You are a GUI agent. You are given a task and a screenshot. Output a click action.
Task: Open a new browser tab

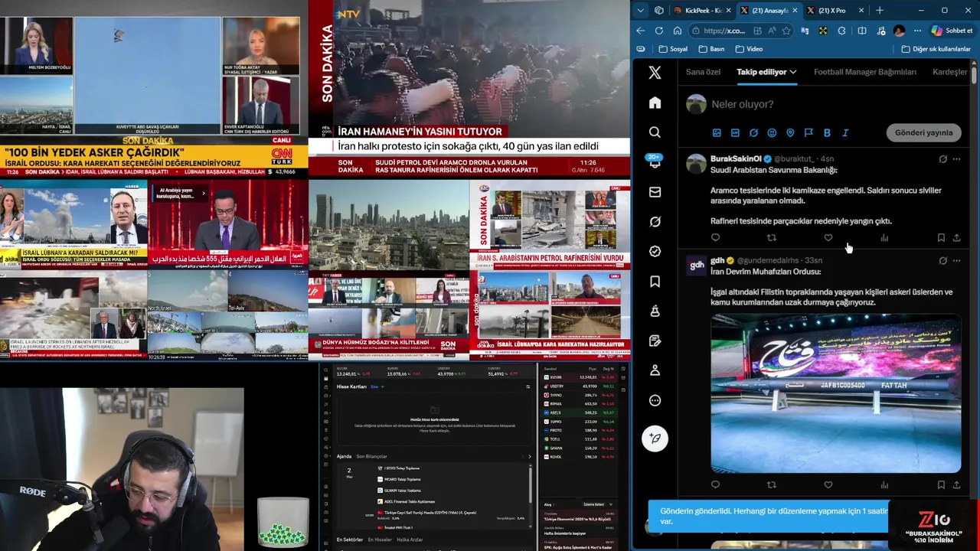(879, 11)
